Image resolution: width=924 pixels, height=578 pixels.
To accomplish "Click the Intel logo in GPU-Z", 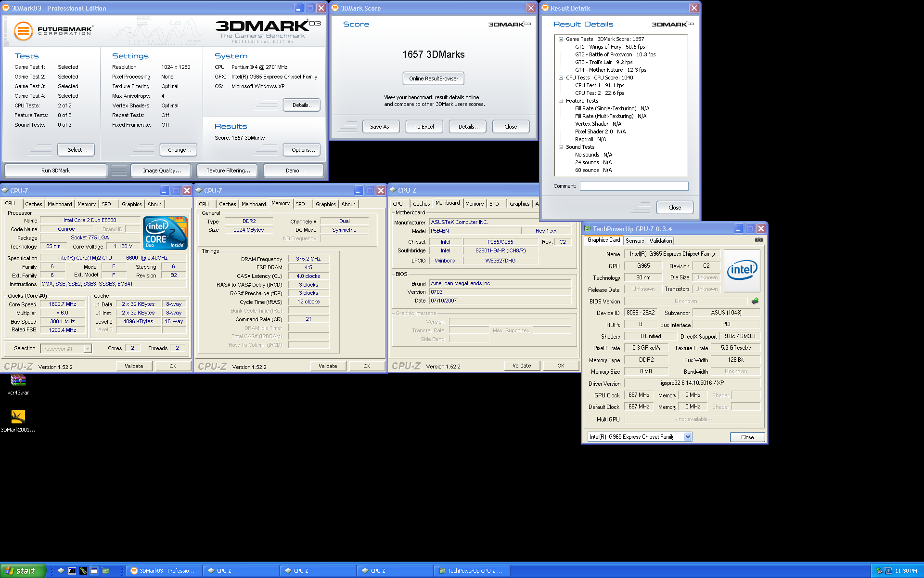I will tap(742, 271).
